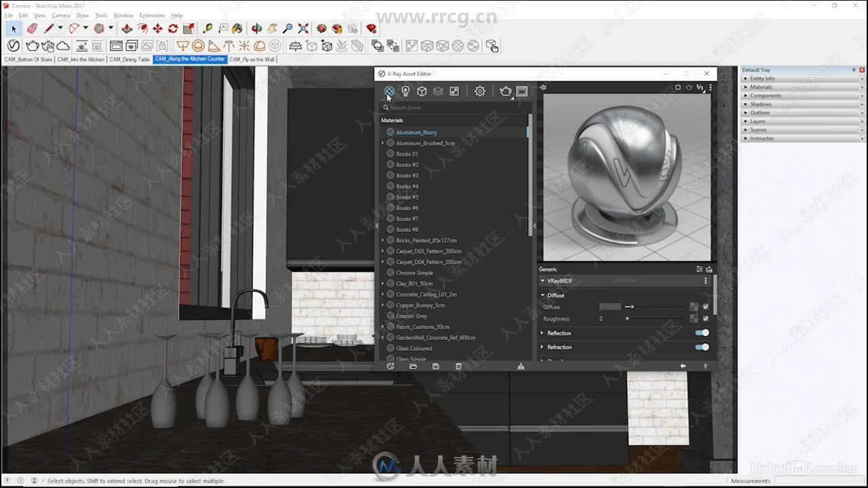
Task: Select Books 01 material
Action: tap(407, 154)
